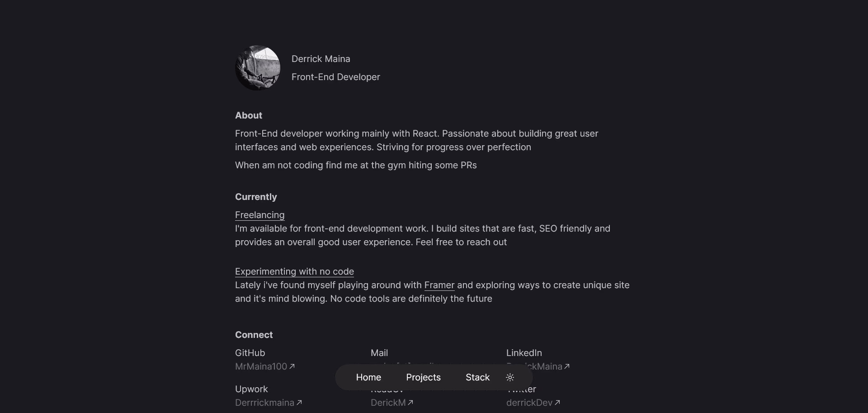This screenshot has width=868, height=413.
Task: Open the MrMaina100 GitHub link
Action: pos(261,366)
